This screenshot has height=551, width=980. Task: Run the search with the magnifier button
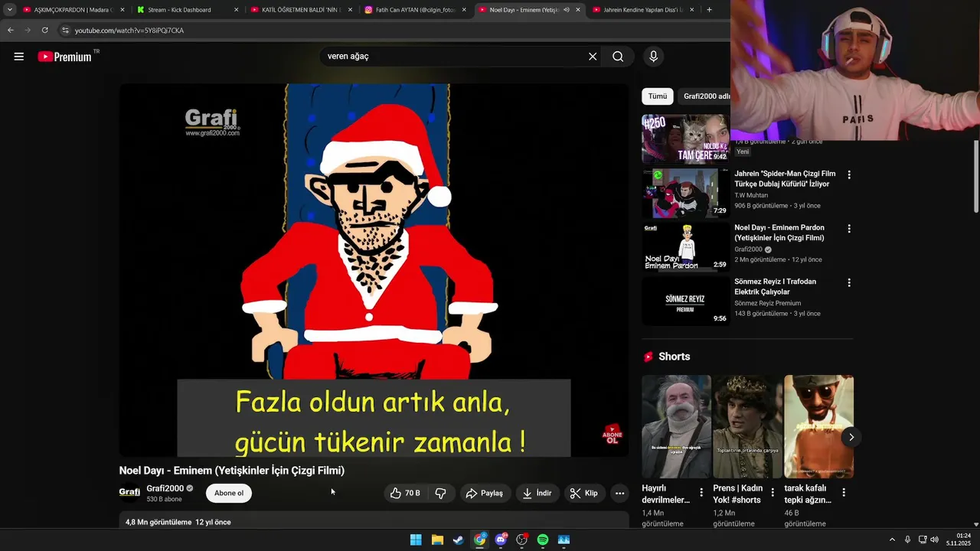pos(618,57)
